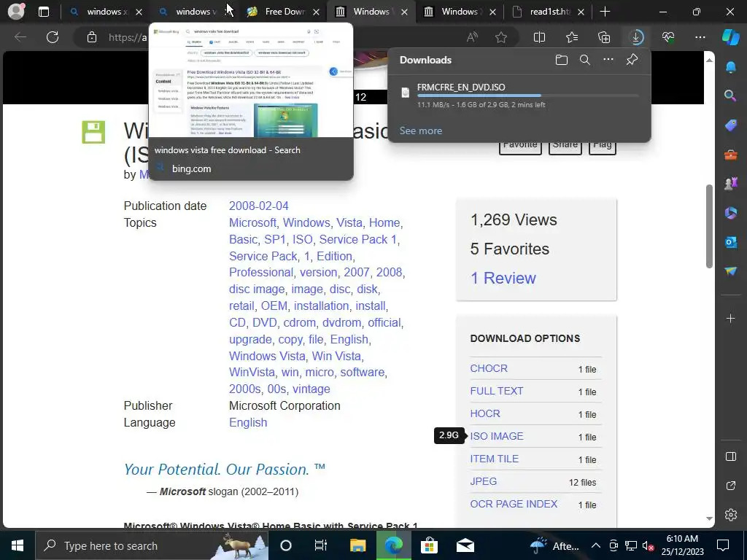The height and width of the screenshot is (560, 747).
Task: Switch to last Windows archive tab
Action: tap(460, 12)
